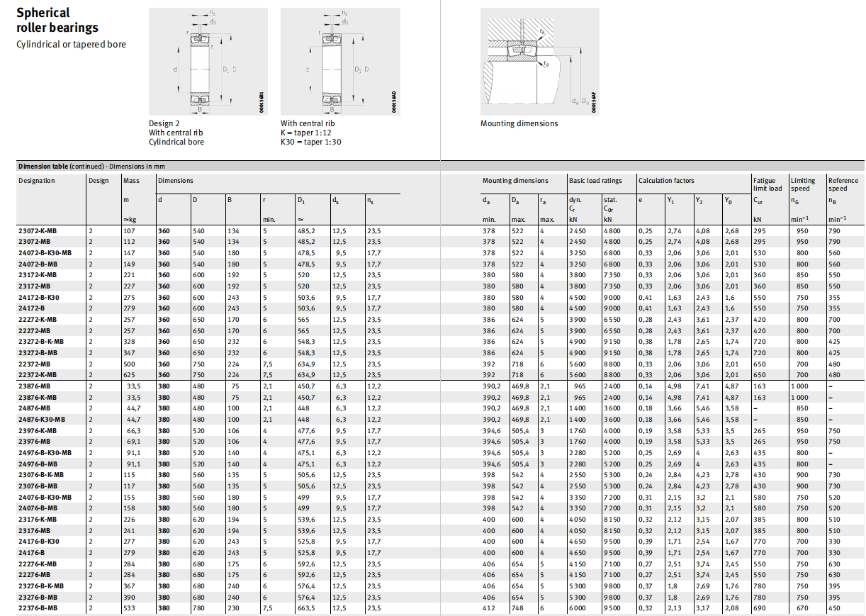This screenshot has width=866, height=616.
Task: Click the tapered bore bearing diagram
Action: coord(339,62)
